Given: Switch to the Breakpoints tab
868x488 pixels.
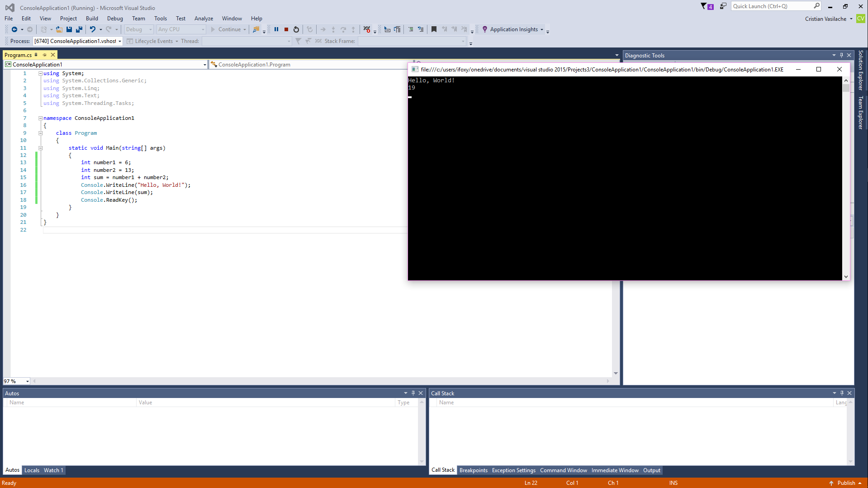Looking at the screenshot, I should 473,470.
